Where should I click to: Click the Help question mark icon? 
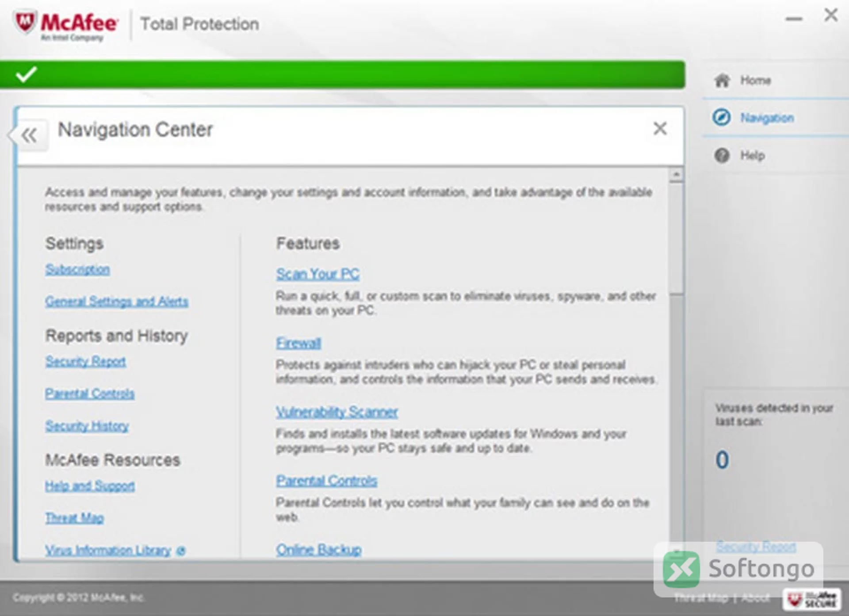pos(722,156)
